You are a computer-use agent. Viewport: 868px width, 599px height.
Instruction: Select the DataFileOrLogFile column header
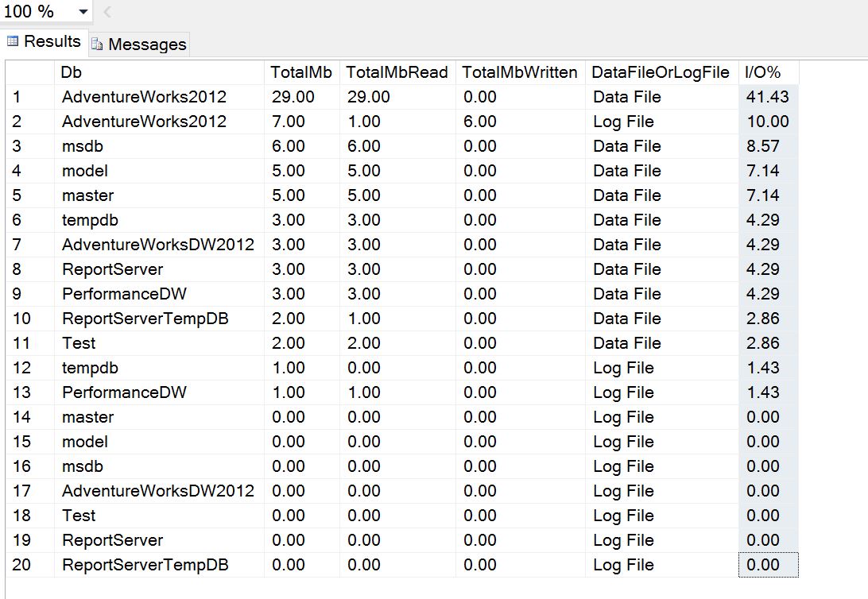point(661,72)
